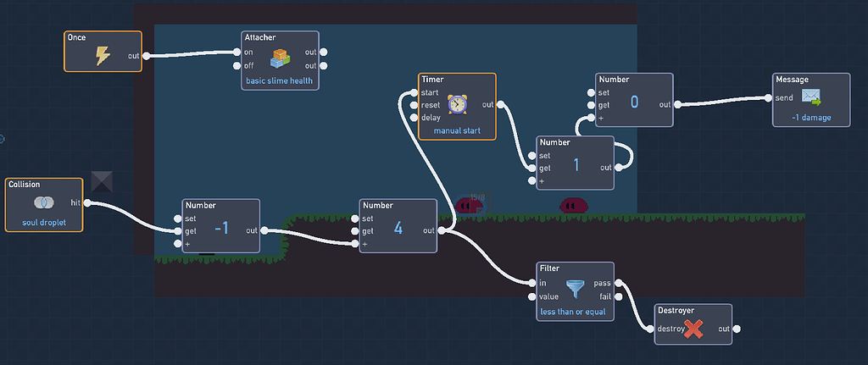
Task: Click the plus port of Number 4 node
Action: [x=355, y=244]
